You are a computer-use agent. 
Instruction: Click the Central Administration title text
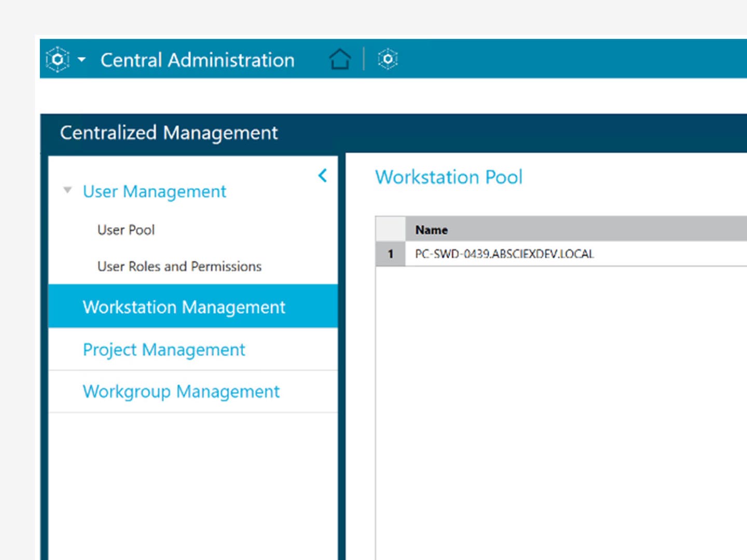198,60
